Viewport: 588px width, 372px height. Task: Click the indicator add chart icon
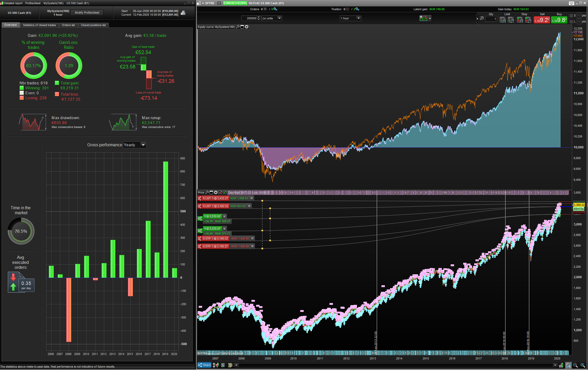[423, 18]
